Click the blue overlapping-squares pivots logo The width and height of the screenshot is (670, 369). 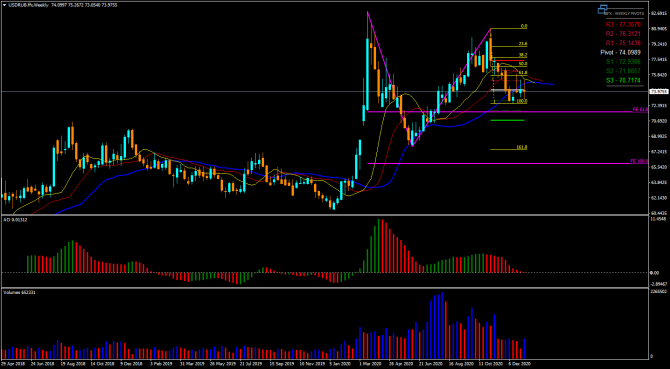coord(603,9)
